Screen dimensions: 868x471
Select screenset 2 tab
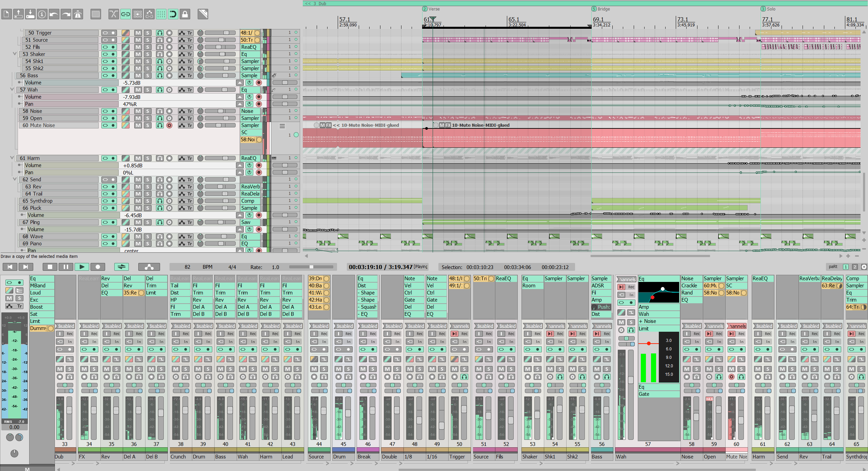click(855, 267)
